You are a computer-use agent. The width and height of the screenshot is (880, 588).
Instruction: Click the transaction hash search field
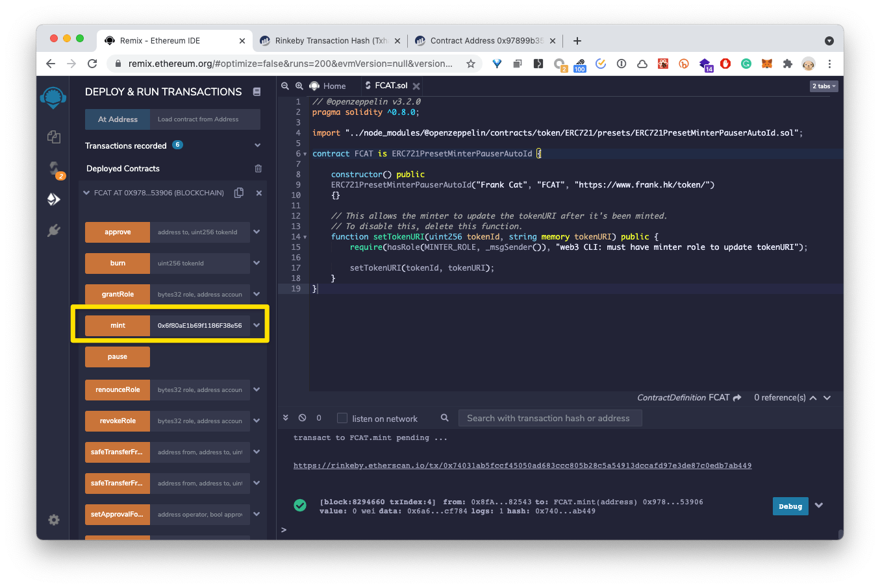550,418
